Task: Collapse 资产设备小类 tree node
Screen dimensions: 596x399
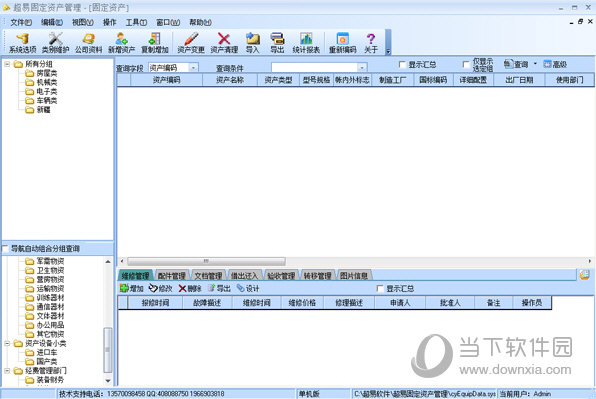Action: 7,344
